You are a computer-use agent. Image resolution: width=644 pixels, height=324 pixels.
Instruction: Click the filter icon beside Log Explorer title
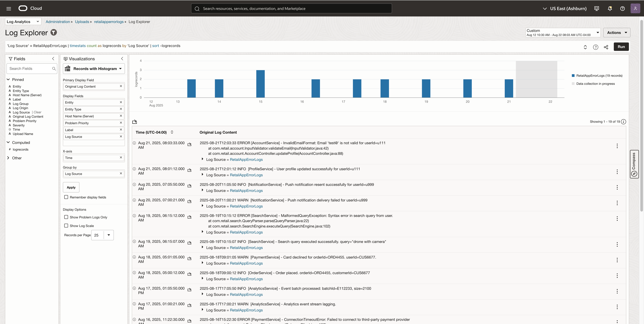(x=54, y=33)
